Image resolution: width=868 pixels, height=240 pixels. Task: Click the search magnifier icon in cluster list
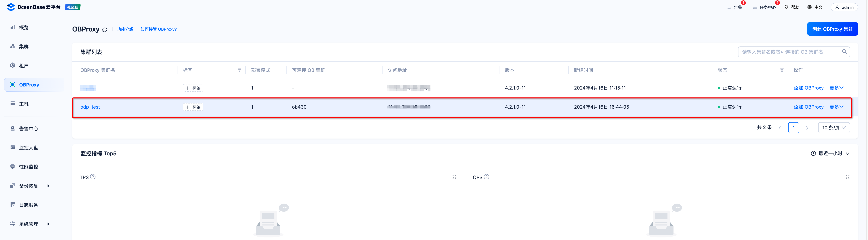click(x=844, y=52)
